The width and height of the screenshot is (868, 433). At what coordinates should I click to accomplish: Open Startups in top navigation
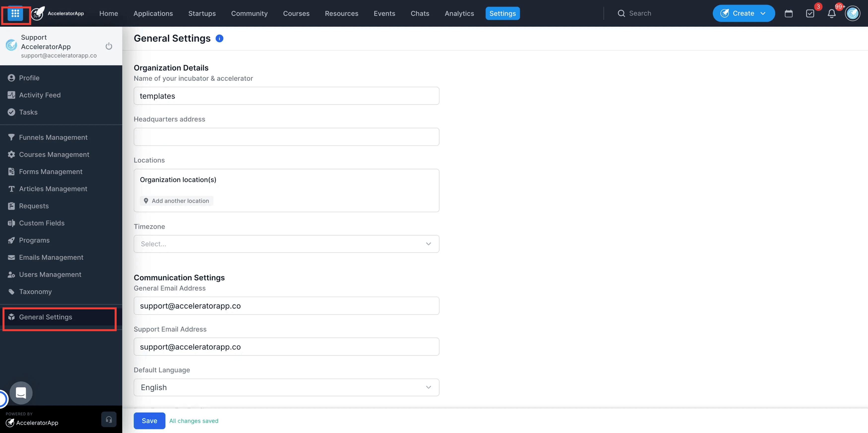click(202, 13)
